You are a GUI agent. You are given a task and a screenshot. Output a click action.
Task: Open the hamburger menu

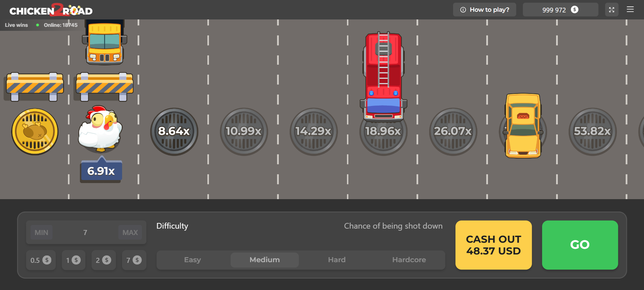[x=630, y=10]
